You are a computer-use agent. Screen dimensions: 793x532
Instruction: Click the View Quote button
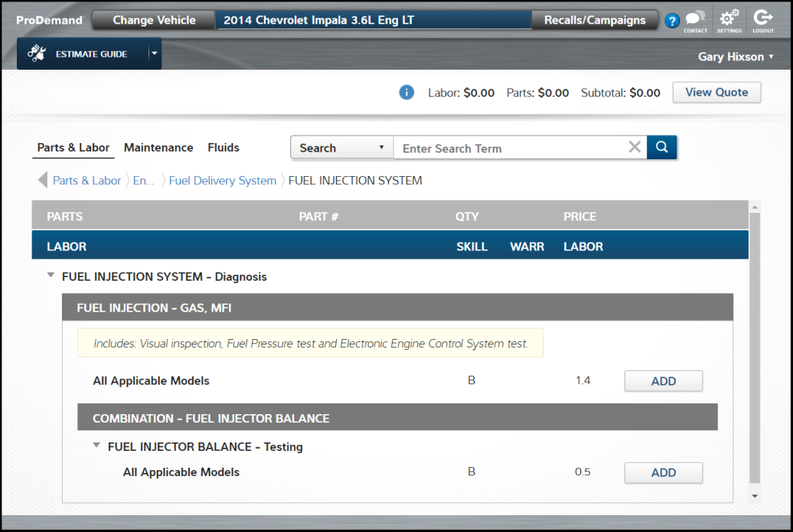pyautogui.click(x=716, y=93)
